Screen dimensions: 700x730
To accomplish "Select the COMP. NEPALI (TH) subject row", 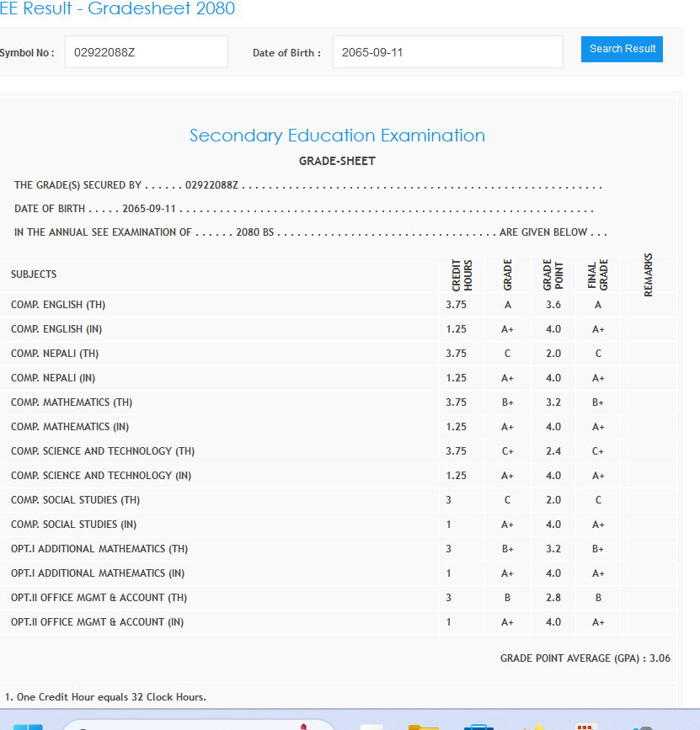I will (55, 354).
